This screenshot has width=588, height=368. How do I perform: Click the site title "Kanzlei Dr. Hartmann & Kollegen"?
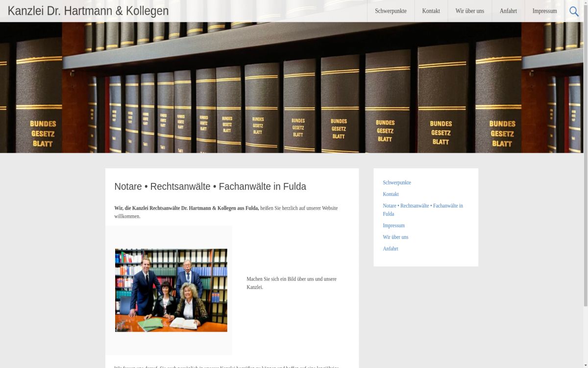[x=88, y=11]
